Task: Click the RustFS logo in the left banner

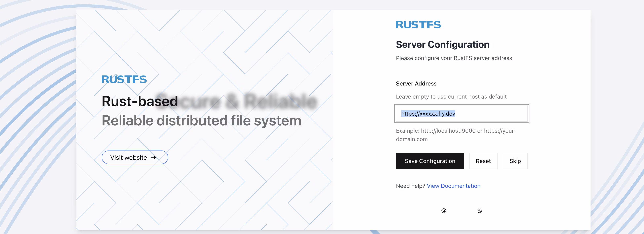Action: point(124,79)
